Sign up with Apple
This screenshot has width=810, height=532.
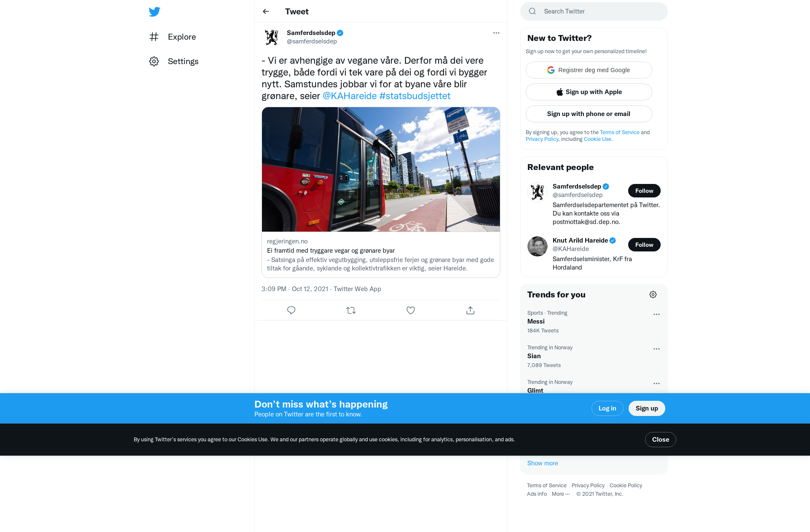[x=589, y=92]
